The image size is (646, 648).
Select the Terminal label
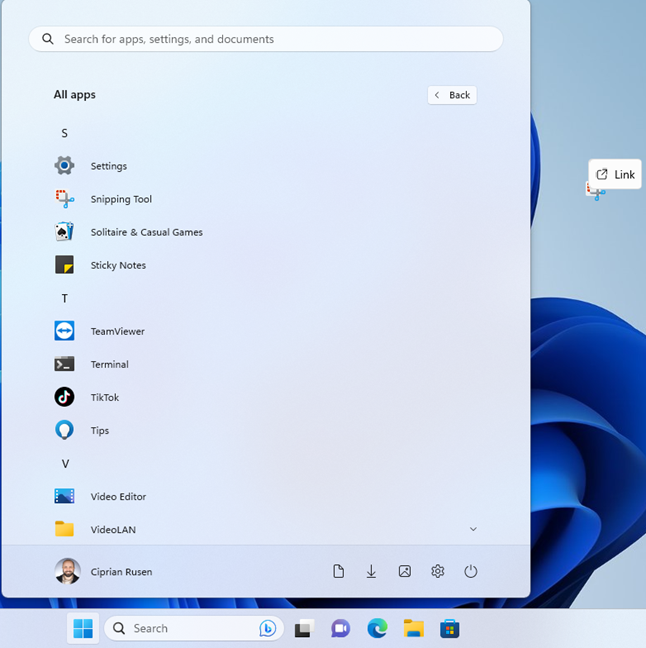pyautogui.click(x=110, y=364)
